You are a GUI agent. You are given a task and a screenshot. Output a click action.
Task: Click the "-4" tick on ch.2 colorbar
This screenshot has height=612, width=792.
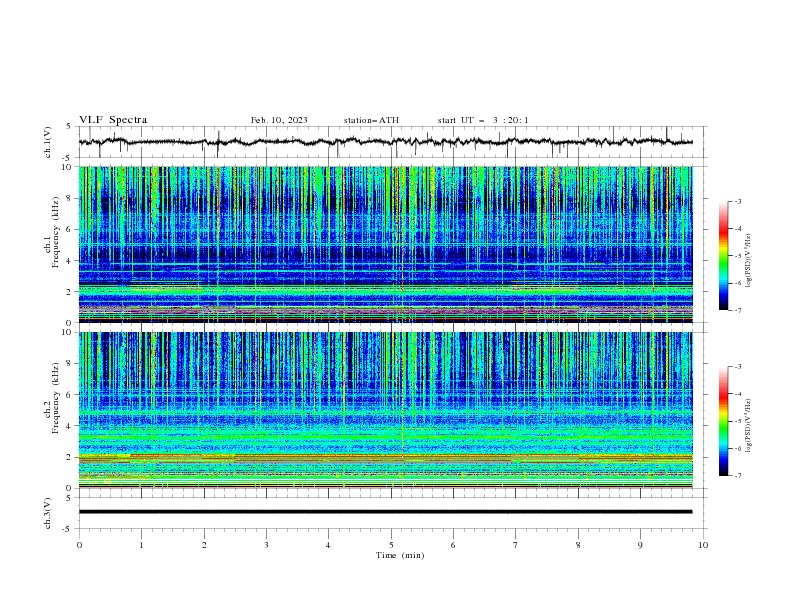pyautogui.click(x=737, y=394)
